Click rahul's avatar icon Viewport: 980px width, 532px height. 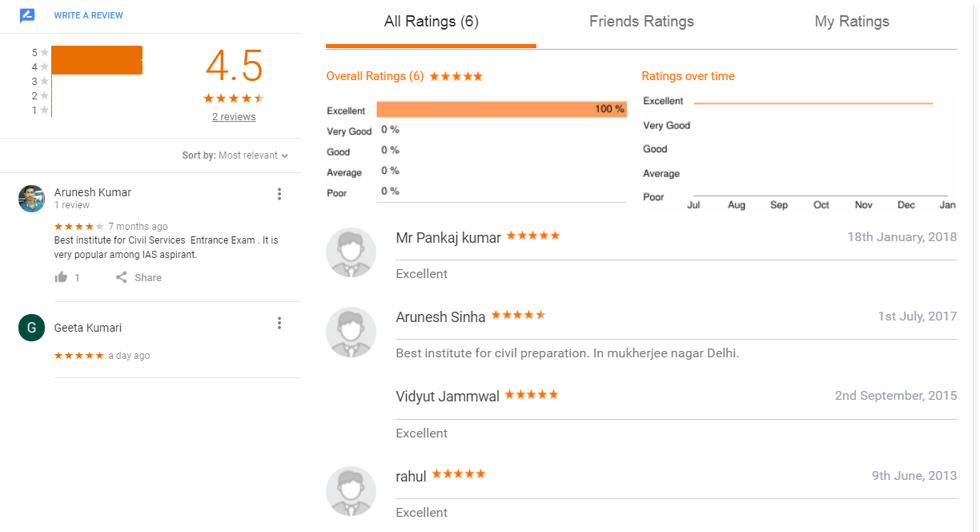[x=351, y=491]
